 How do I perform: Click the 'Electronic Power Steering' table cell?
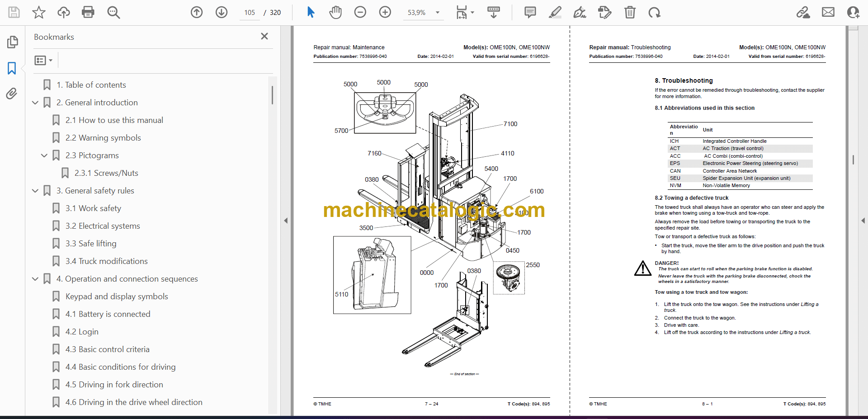pyautogui.click(x=750, y=164)
